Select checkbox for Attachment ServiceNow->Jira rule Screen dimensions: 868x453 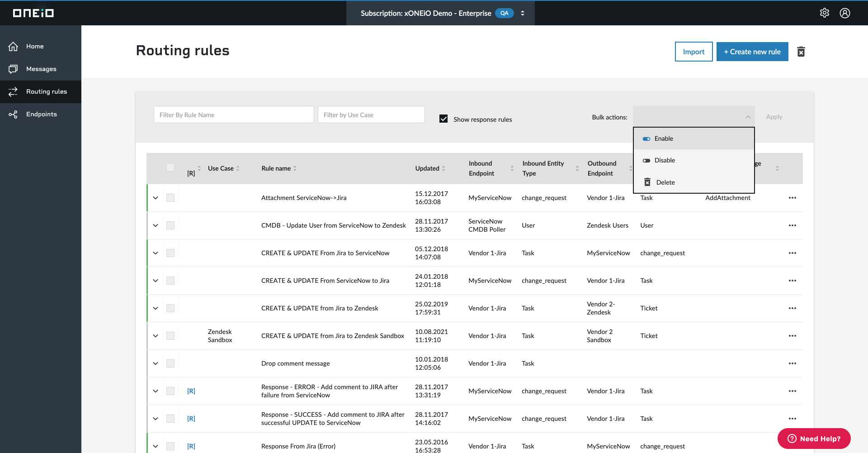[170, 198]
